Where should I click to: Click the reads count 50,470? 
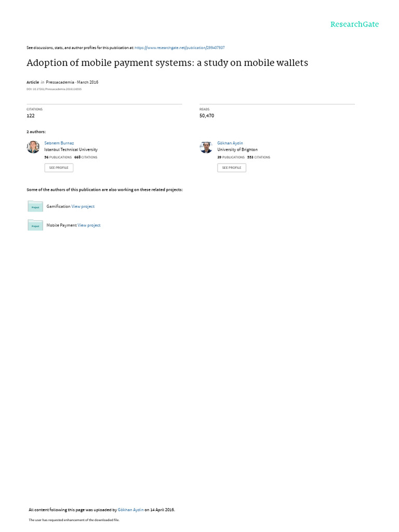tap(207, 116)
